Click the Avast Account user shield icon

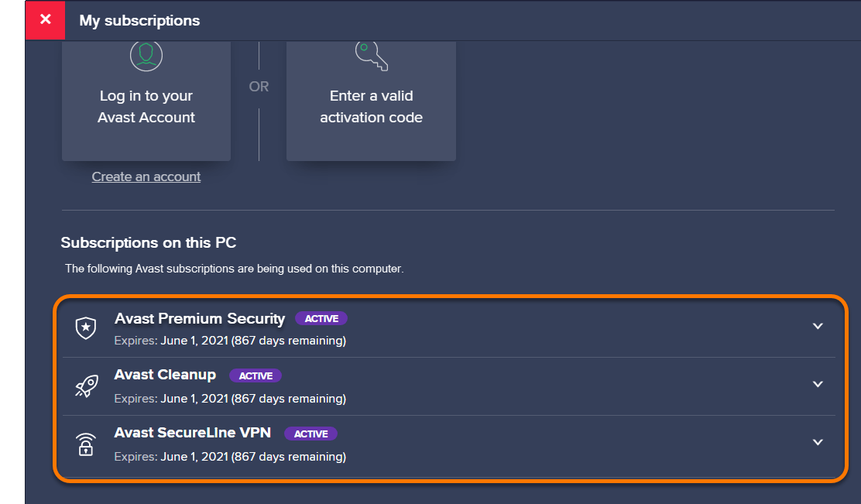[x=146, y=54]
